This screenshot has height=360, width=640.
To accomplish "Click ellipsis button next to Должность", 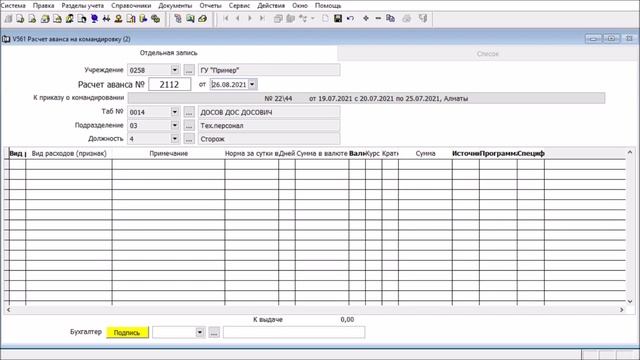I will [189, 139].
